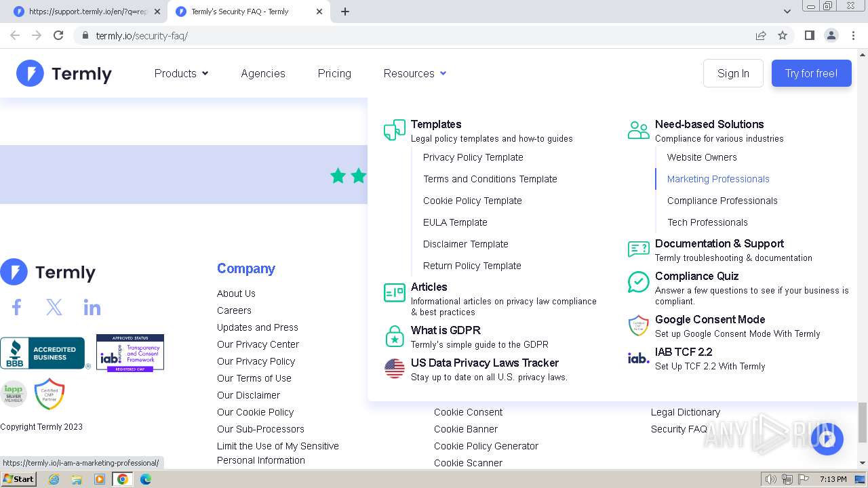Open Terms and Conditions Template link
This screenshot has height=488, width=868.
tap(490, 179)
